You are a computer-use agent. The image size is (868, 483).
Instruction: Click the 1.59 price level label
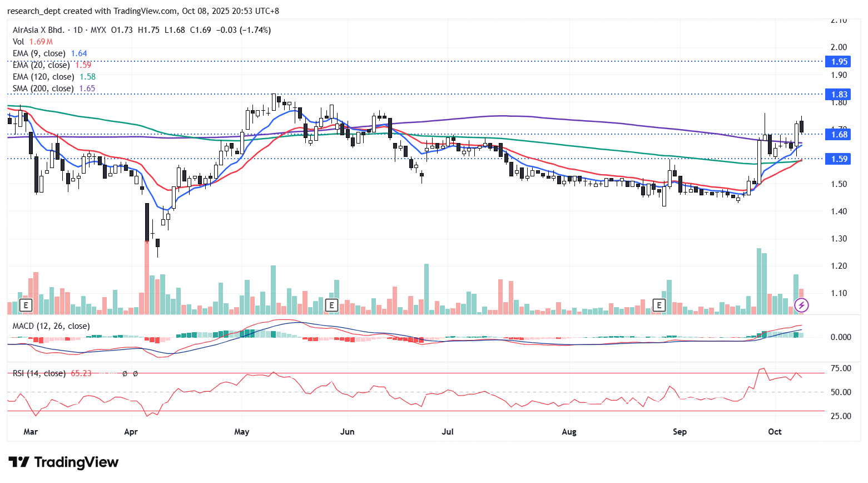click(839, 159)
